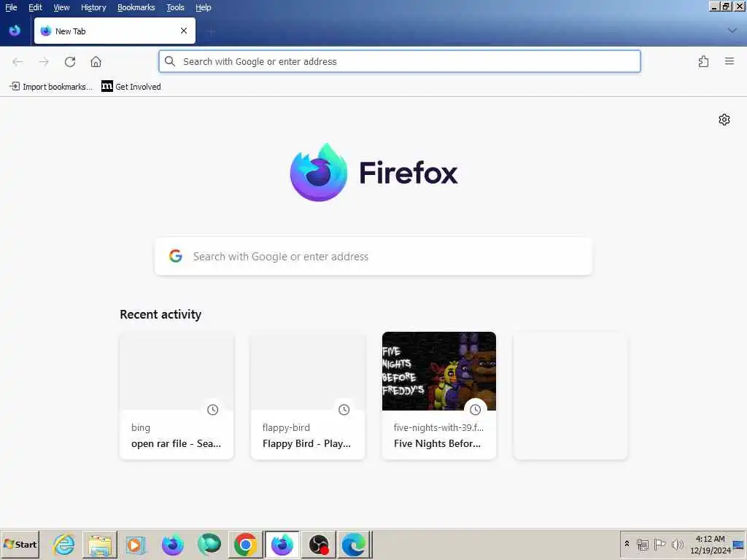Open Microsoft Edge from the taskbar
Viewport: 747px width, 560px height.
354,544
